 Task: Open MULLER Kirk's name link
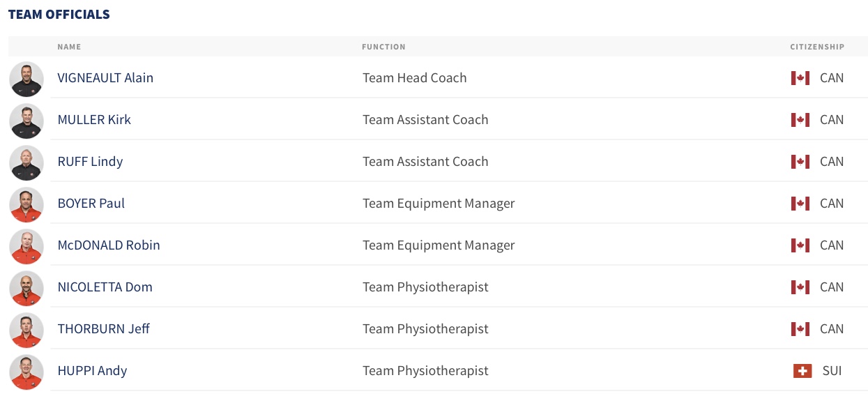(94, 120)
